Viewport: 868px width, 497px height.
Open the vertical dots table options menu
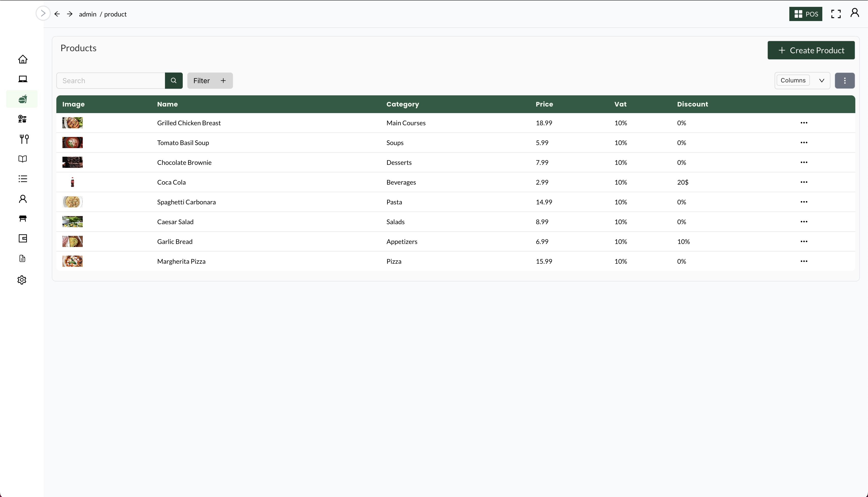coord(844,81)
